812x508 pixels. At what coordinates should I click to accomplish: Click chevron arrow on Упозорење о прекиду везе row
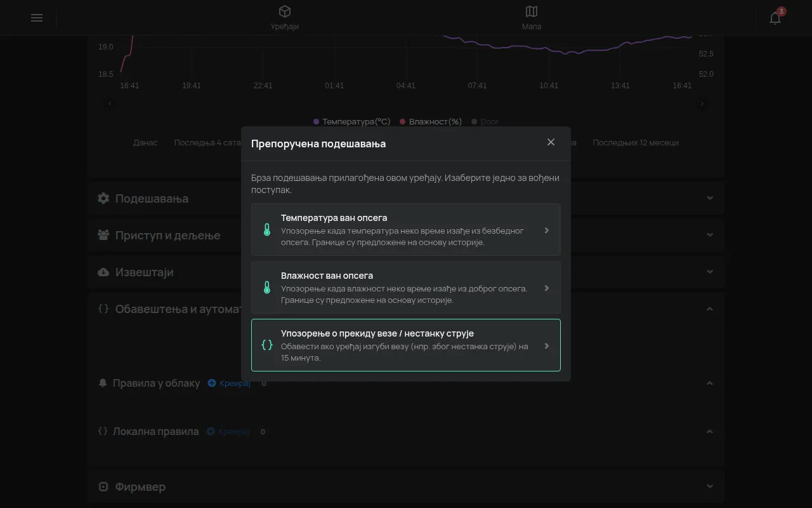coord(546,346)
